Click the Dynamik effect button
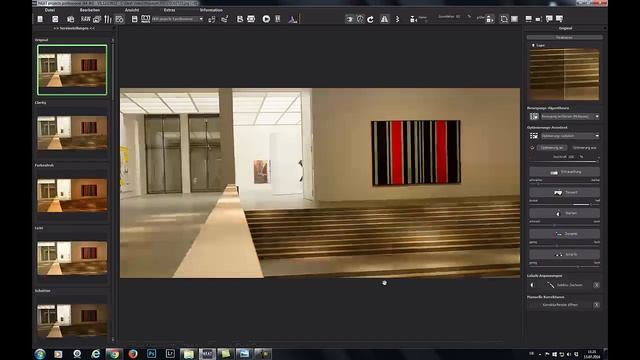Viewport: 640px width, 360px height. pyautogui.click(x=564, y=233)
